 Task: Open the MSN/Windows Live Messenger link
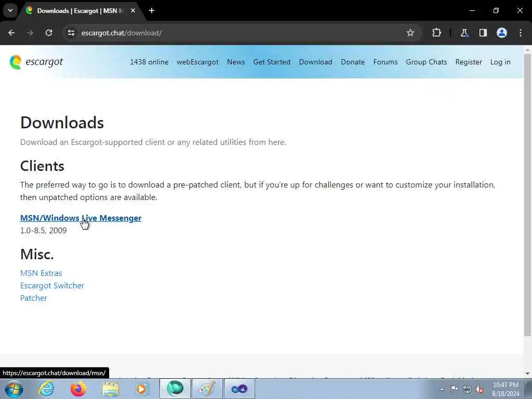81,218
